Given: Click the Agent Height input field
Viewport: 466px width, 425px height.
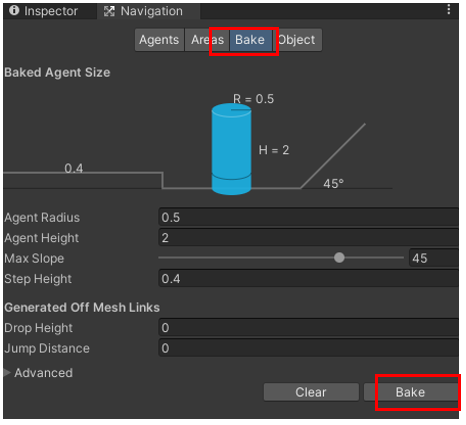Looking at the screenshot, I should [x=309, y=238].
